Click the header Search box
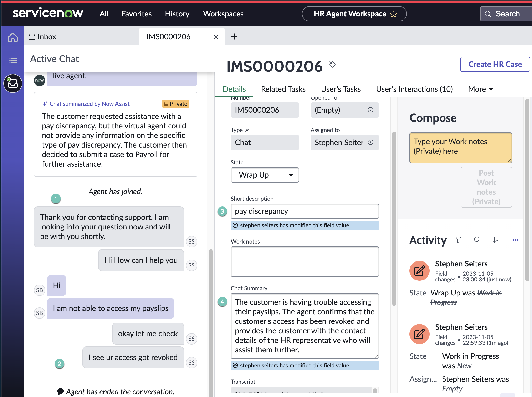The image size is (532, 397). 506,14
